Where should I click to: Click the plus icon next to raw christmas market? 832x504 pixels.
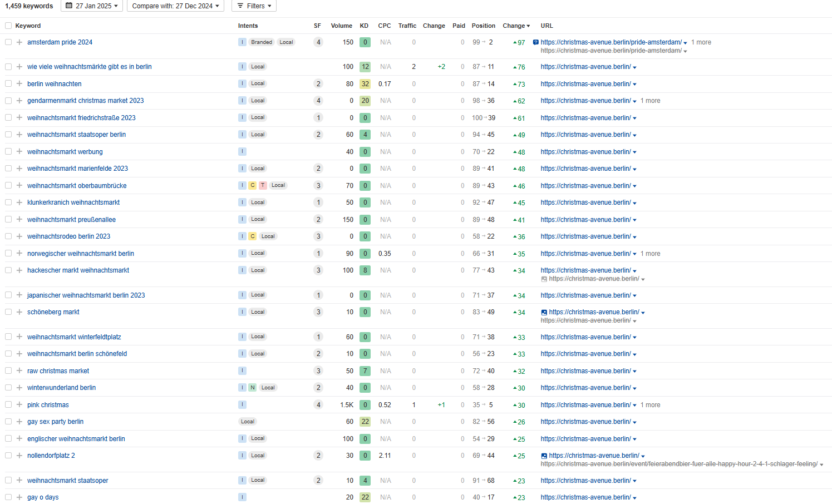tap(19, 371)
